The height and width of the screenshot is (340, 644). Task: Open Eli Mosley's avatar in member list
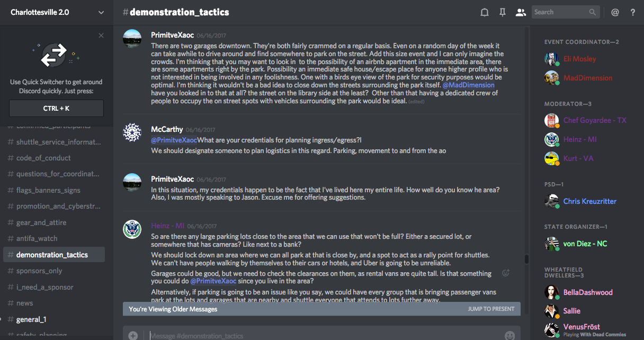coord(552,59)
